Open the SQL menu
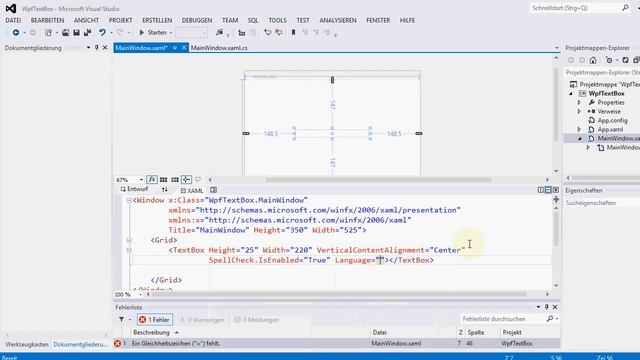The height and width of the screenshot is (360, 640). [253, 20]
